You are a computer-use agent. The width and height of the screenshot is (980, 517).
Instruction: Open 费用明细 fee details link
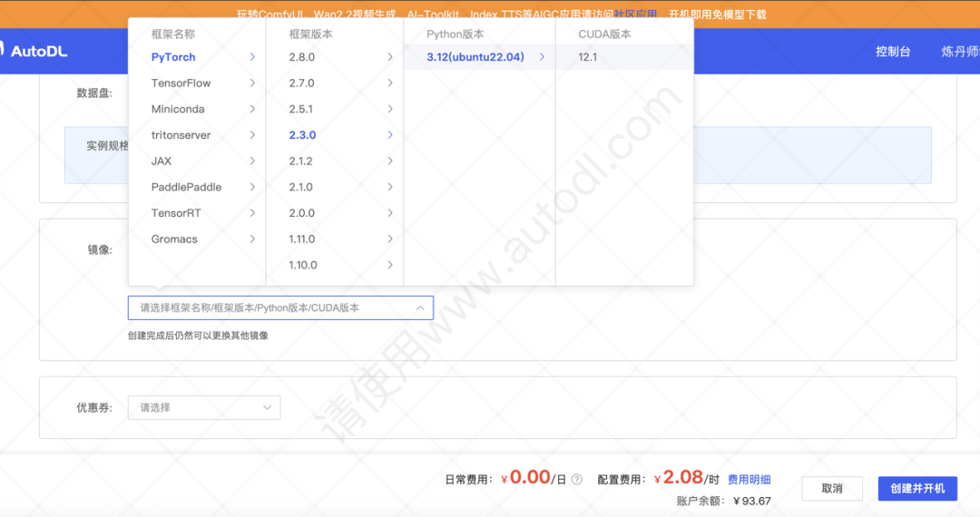click(750, 480)
